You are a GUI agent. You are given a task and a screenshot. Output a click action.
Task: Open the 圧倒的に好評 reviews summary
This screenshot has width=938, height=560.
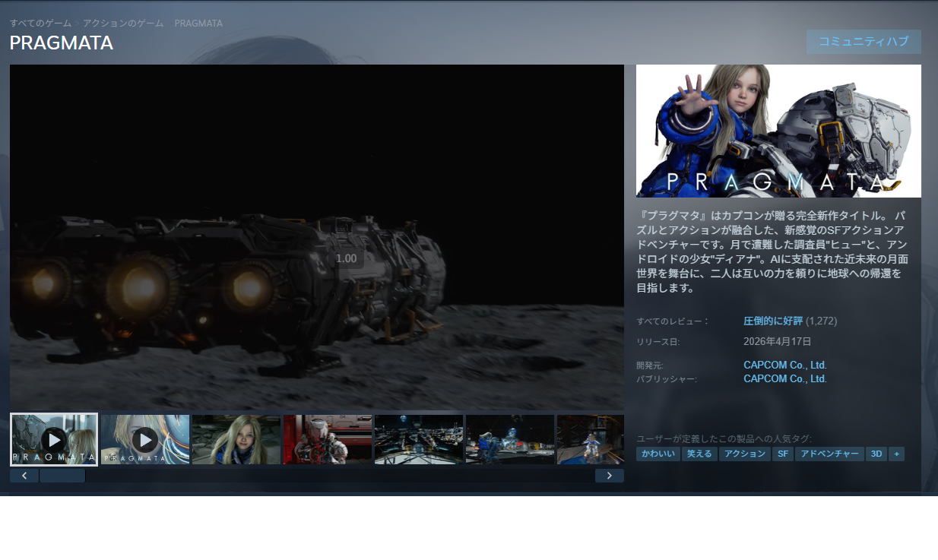772,321
